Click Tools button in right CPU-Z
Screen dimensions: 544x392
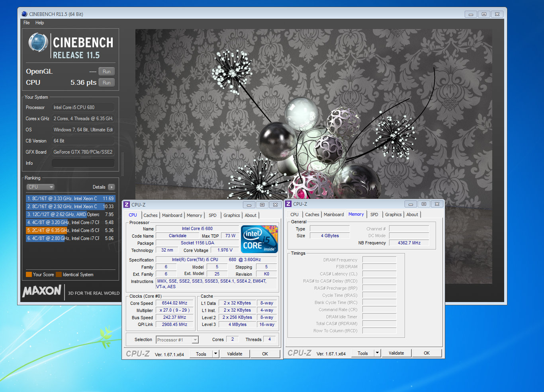363,353
